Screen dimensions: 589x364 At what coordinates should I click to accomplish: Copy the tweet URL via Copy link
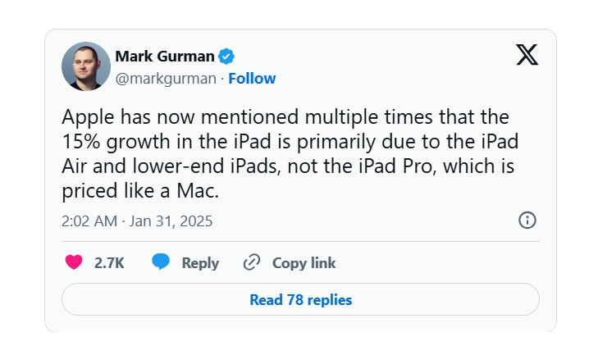point(304,263)
